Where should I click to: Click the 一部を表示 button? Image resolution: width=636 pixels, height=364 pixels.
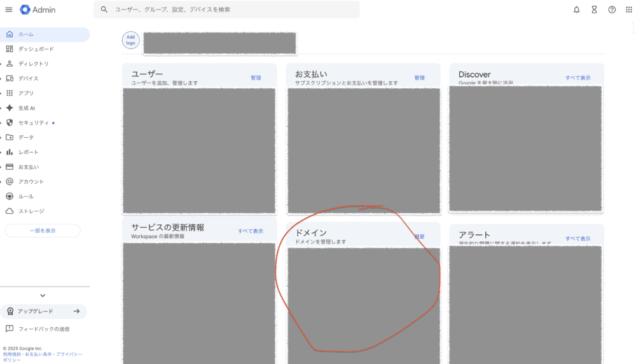(x=43, y=231)
